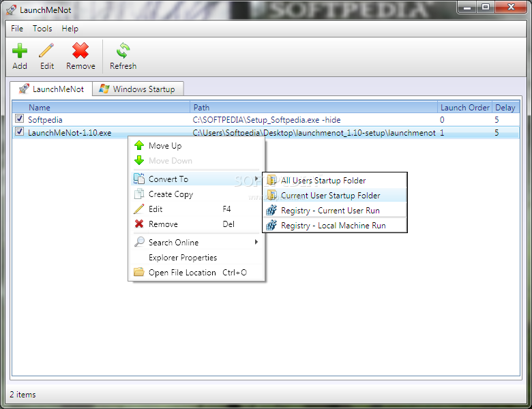Select the LaunchMeNot tab

click(51, 89)
